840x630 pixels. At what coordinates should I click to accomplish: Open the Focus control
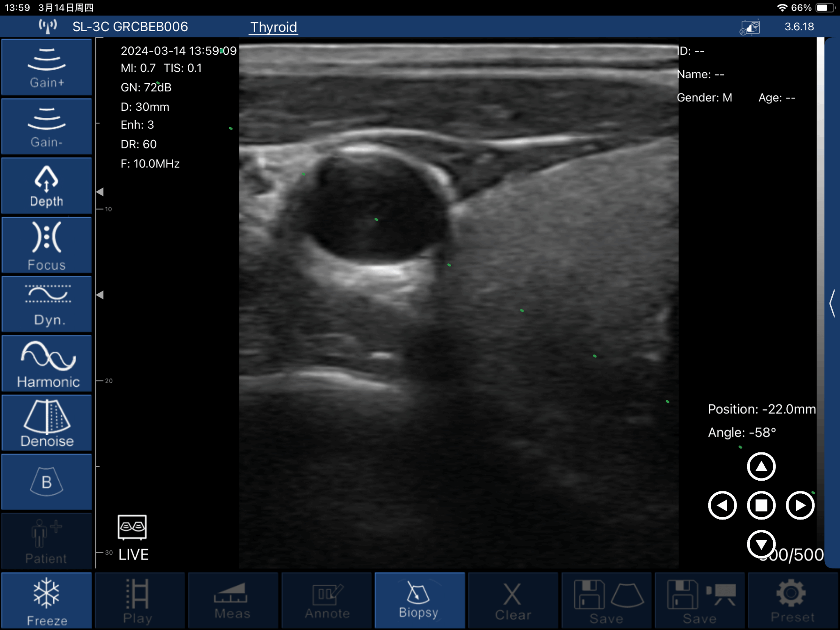46,245
